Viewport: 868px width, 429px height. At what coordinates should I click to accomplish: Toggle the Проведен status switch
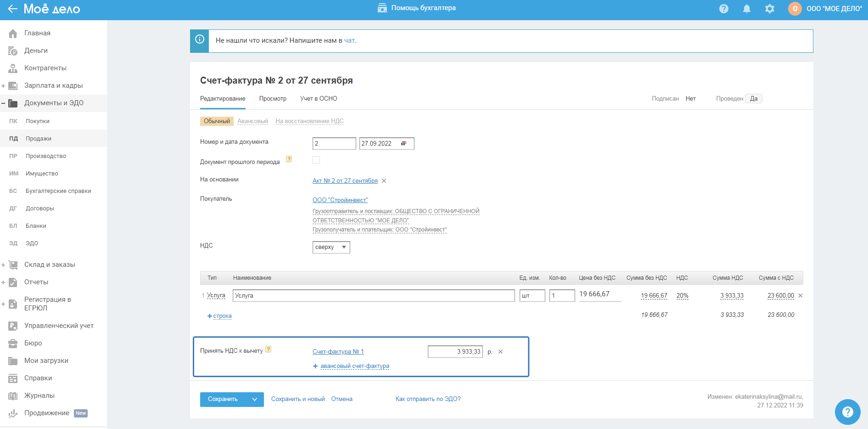pyautogui.click(x=753, y=99)
